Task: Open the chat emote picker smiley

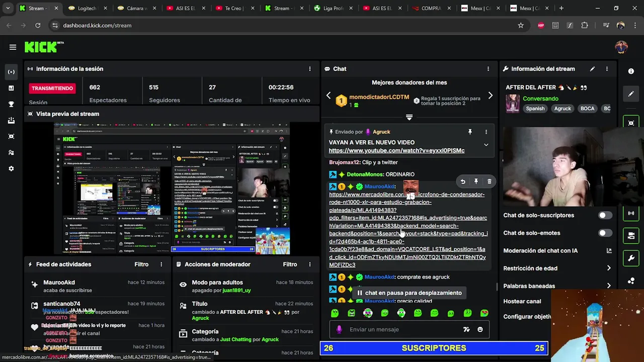Action: (480, 329)
